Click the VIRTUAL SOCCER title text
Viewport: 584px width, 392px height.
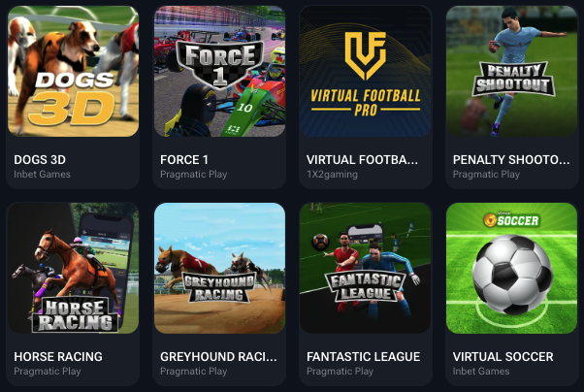click(503, 357)
